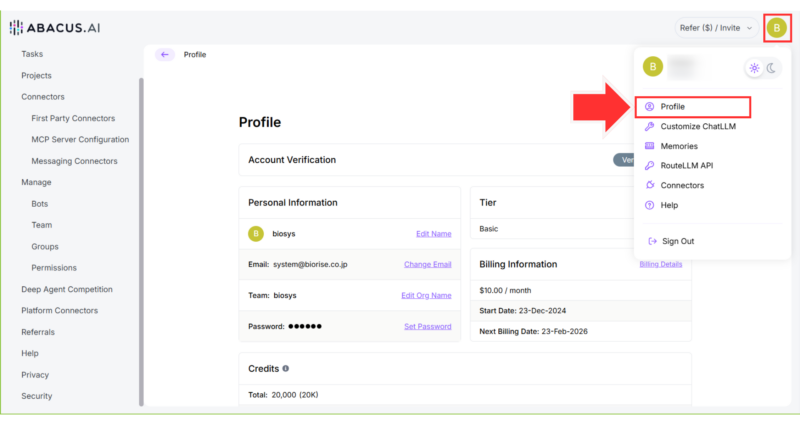Image resolution: width=800 pixels, height=425 pixels.
Task: Click the Change Email link
Action: (427, 264)
